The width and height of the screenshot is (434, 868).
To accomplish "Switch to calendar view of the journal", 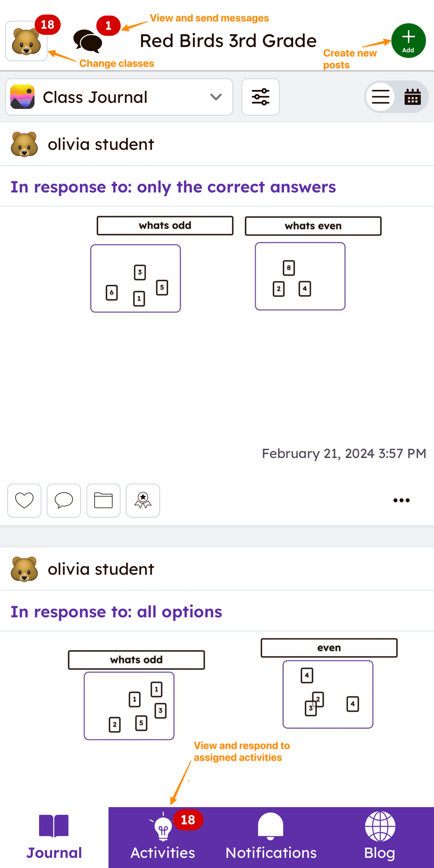I will (x=412, y=97).
